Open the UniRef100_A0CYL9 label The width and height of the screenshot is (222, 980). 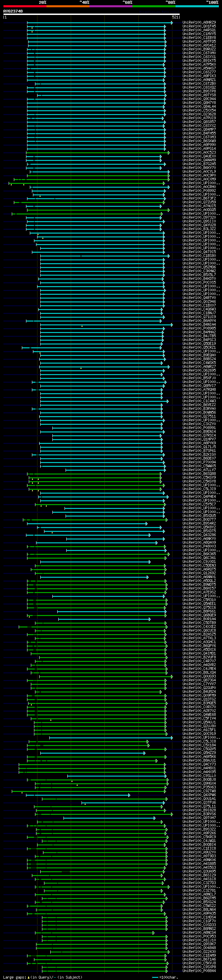point(199,172)
